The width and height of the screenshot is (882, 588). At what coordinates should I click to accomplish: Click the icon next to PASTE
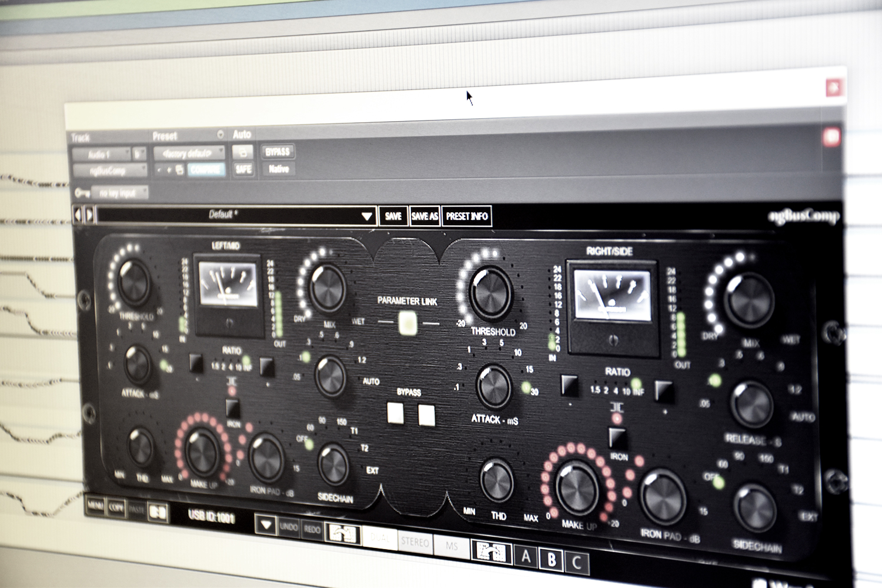(x=157, y=513)
